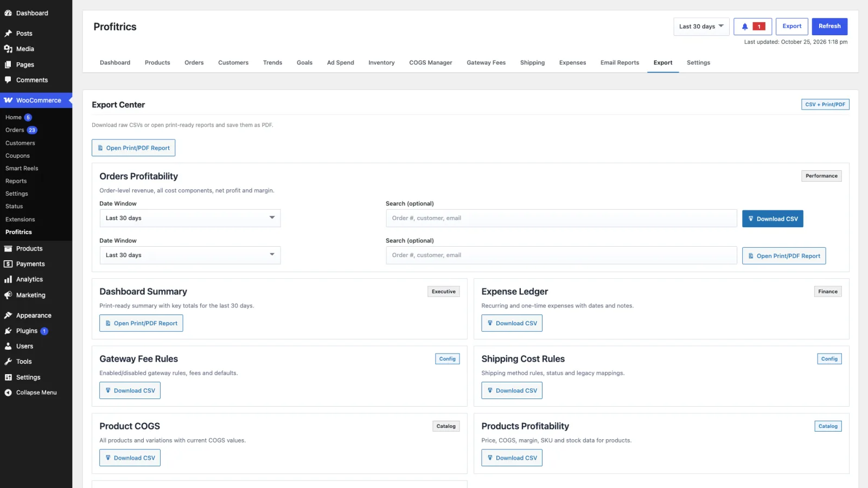Click the Comments bubble icon
The image size is (868, 488).
(x=8, y=80)
